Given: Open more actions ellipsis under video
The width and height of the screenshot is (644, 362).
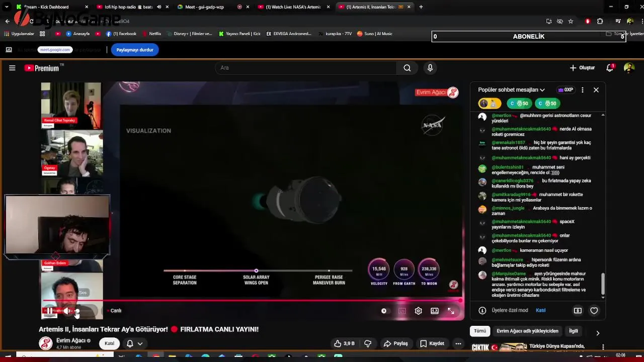Looking at the screenshot, I should tap(458, 343).
